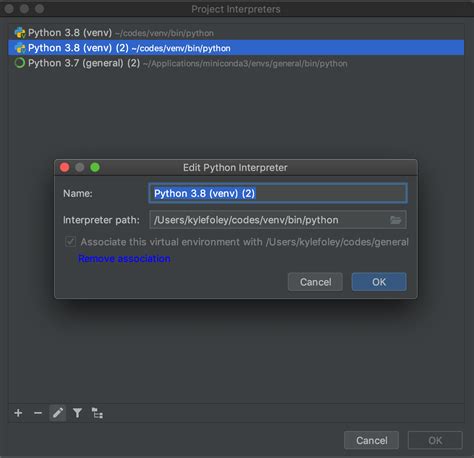Click the plus add interpreter icon
The height and width of the screenshot is (458, 474).
pos(18,413)
